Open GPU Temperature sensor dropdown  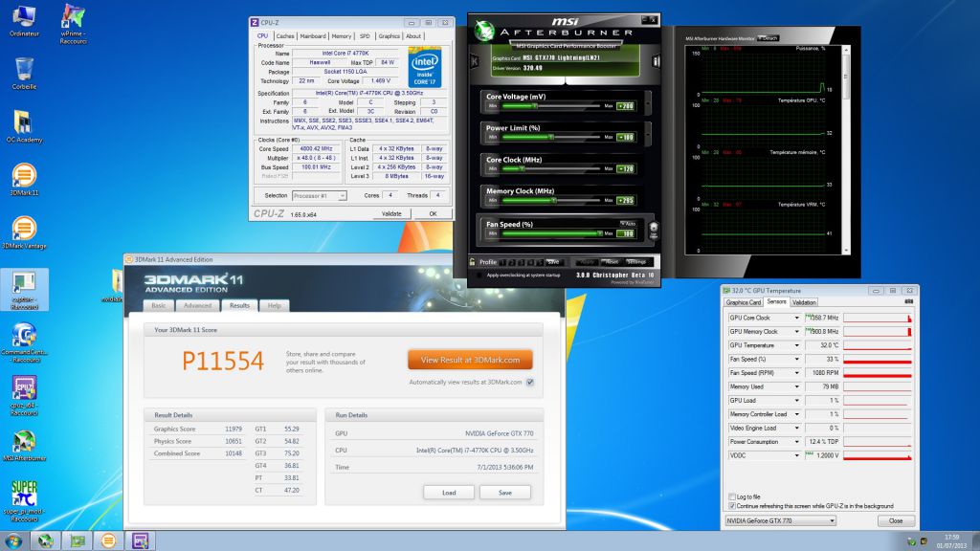pyautogui.click(x=797, y=345)
